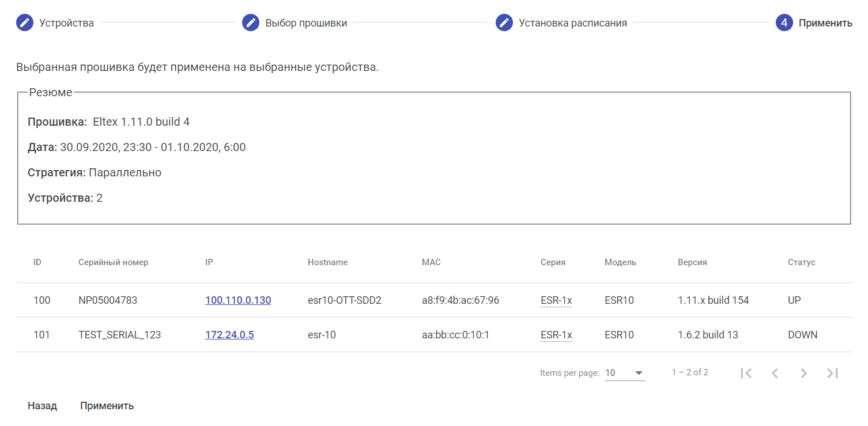Open the Items per page dropdown
The height and width of the screenshot is (426, 868).
click(x=625, y=373)
